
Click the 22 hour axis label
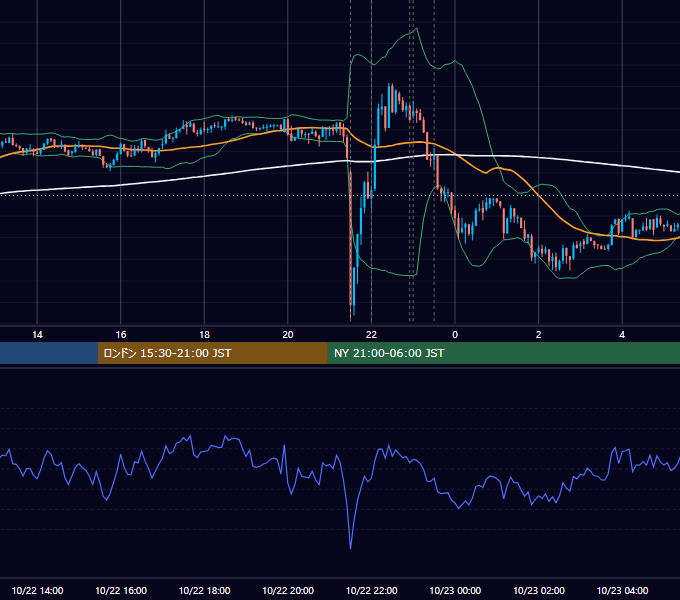[371, 335]
